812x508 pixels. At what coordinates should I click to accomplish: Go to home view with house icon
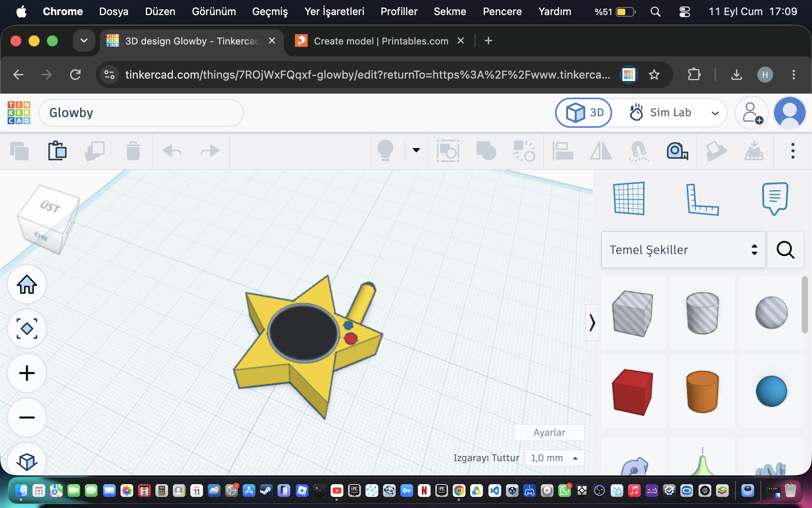click(27, 284)
